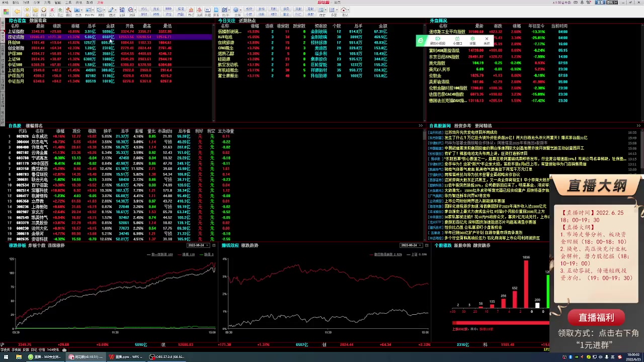
Task: Switch to the 投资参考 tab
Action: click(x=462, y=126)
